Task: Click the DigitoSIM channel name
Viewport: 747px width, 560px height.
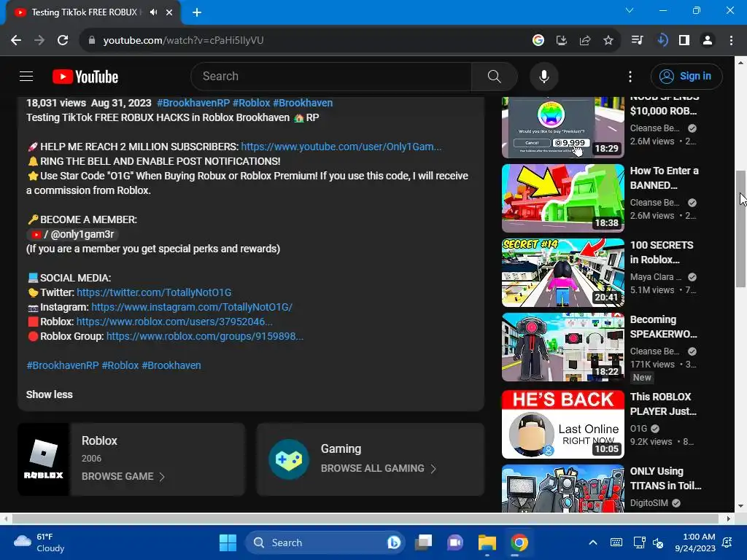Action: pyautogui.click(x=648, y=503)
